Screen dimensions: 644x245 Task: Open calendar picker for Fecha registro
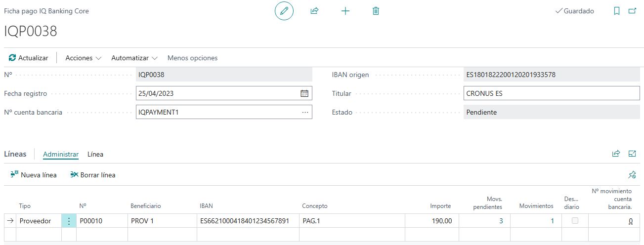[x=304, y=93]
